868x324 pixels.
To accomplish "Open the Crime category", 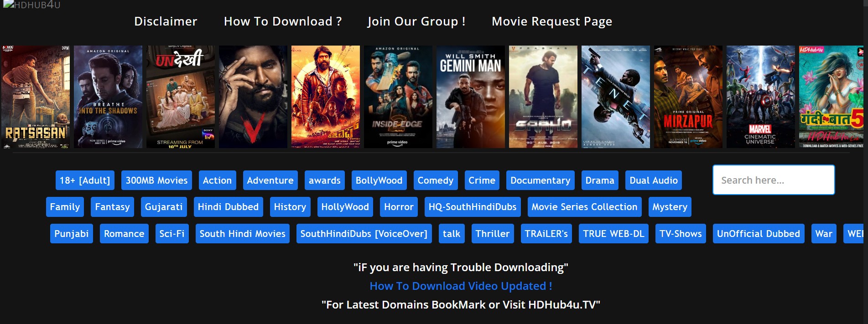I will [482, 180].
